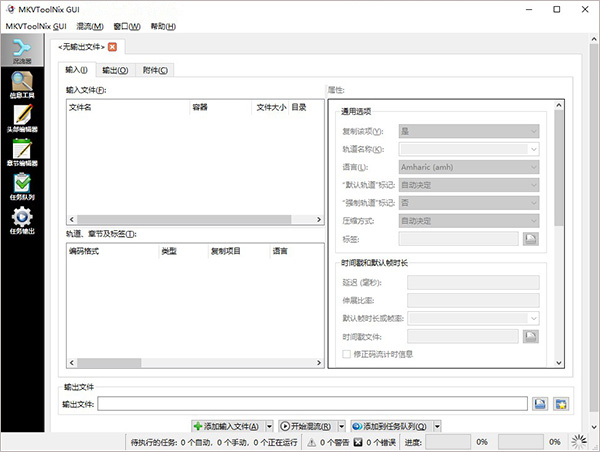Open the 混流器 (multiplexer) tool in sidebar

pyautogui.click(x=22, y=50)
